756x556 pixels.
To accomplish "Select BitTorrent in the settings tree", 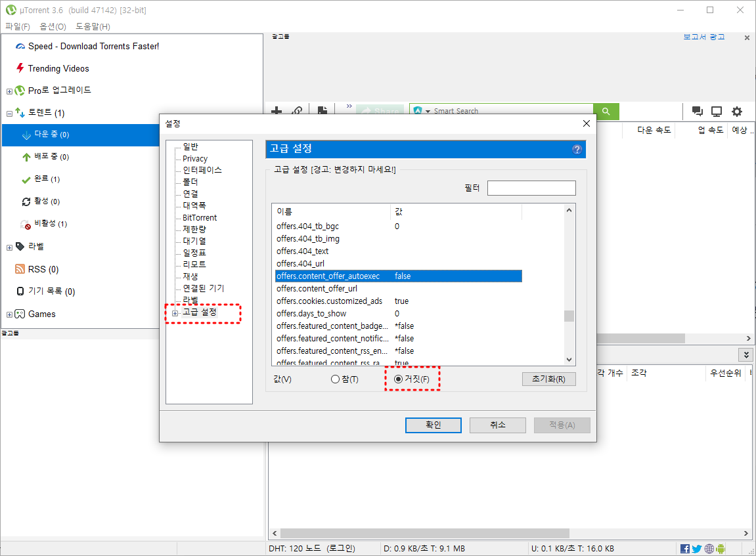I will tap(200, 218).
